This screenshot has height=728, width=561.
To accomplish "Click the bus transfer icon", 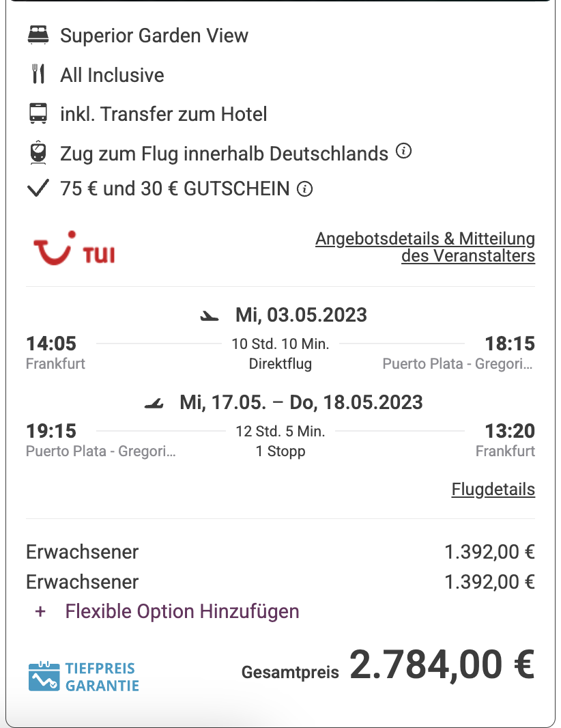I will (38, 114).
